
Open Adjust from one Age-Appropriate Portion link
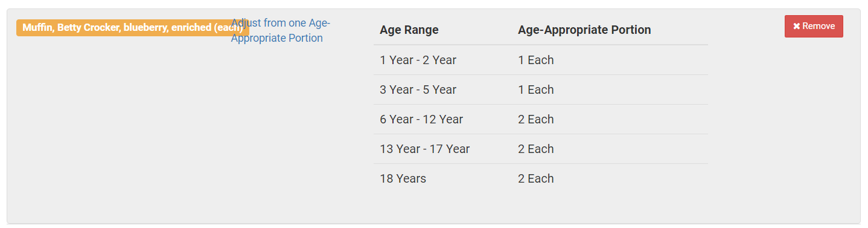click(x=281, y=30)
